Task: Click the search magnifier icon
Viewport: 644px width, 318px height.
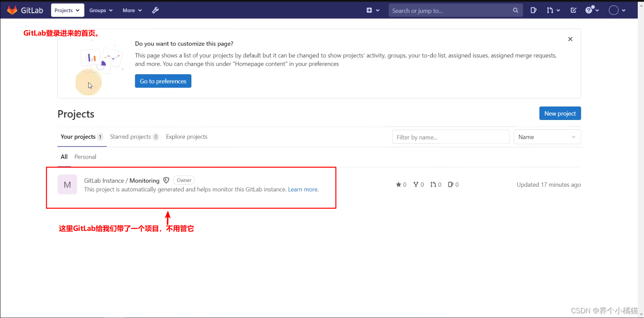Action: (516, 11)
